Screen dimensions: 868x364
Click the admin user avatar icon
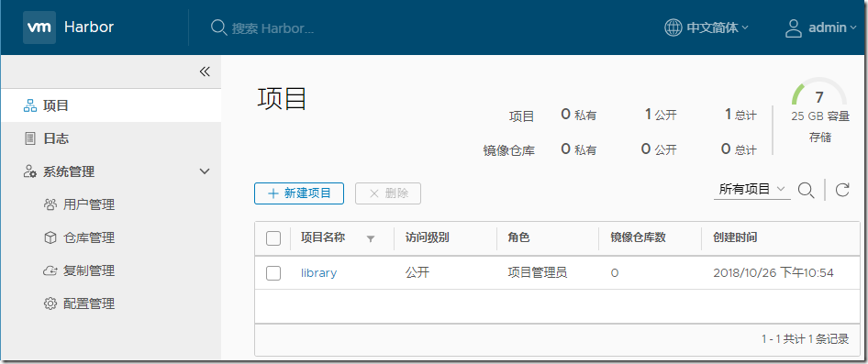794,28
